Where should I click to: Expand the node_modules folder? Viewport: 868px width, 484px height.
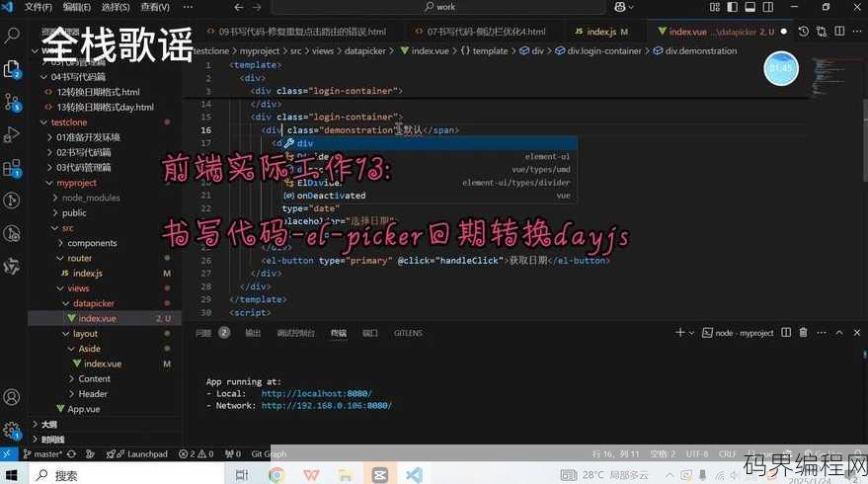point(91,198)
